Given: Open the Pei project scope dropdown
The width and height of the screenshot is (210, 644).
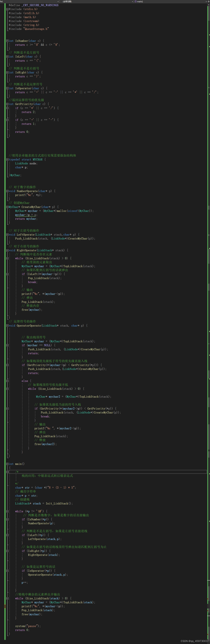Looking at the screenshot, I should (30, 2).
